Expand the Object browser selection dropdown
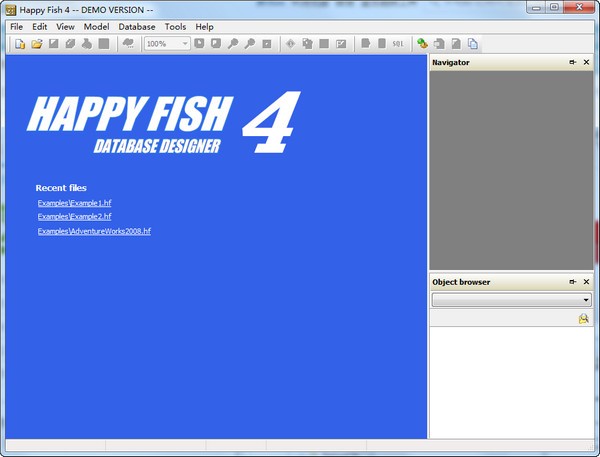The image size is (600, 457). tap(586, 300)
